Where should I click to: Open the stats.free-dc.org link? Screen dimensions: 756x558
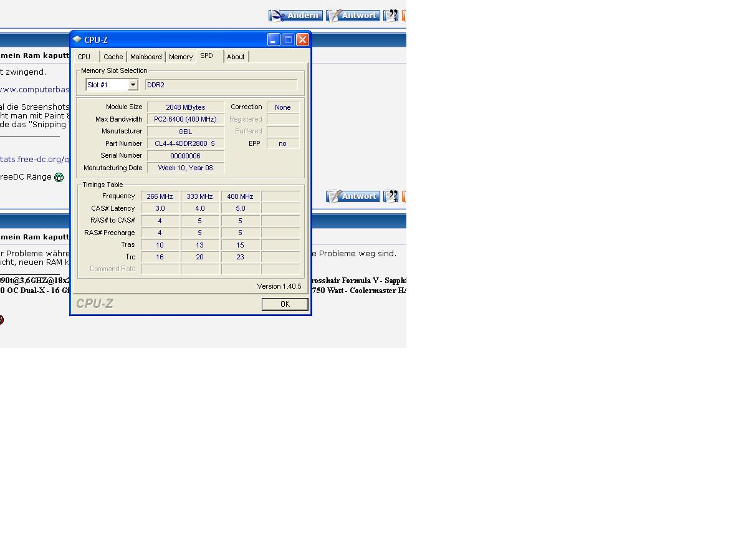click(36, 159)
